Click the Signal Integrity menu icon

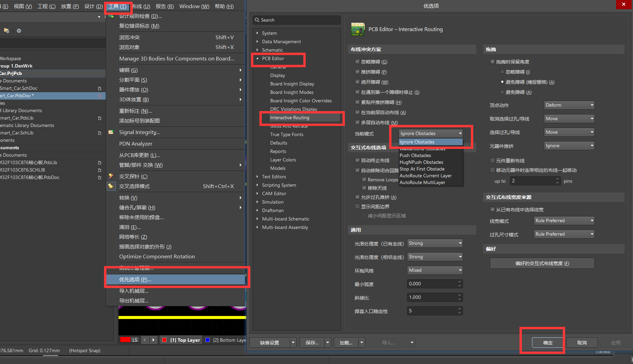[x=111, y=132]
